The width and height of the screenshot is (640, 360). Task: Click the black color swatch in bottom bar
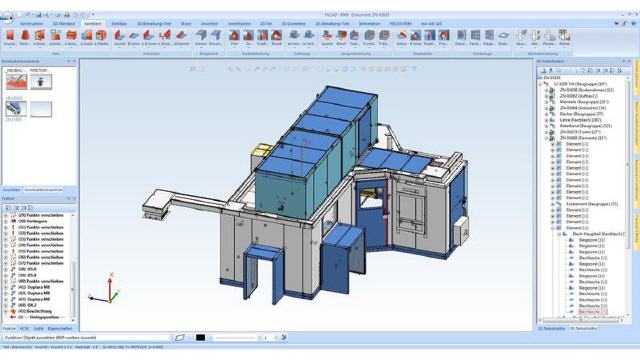click(200, 338)
